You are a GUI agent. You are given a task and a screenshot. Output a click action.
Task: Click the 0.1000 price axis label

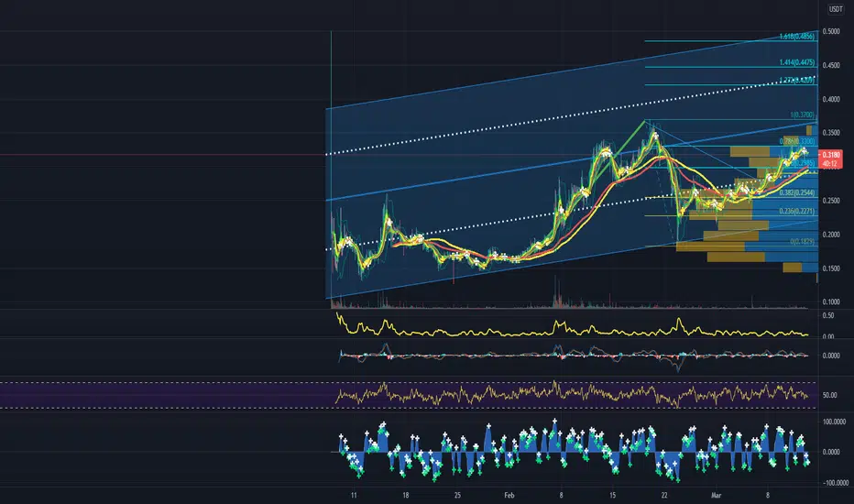(831, 301)
